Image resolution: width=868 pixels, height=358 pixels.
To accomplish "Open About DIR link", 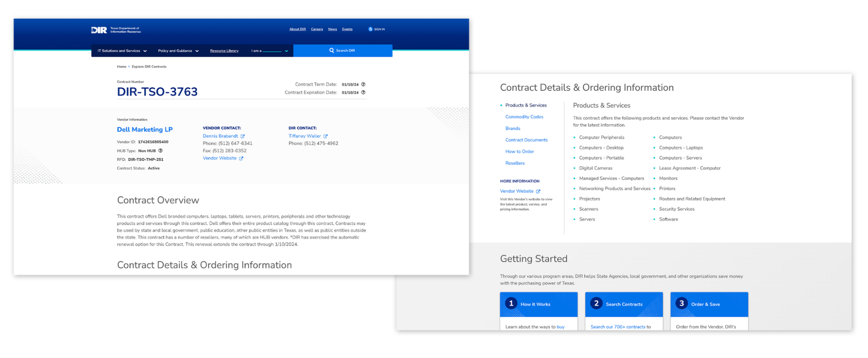I will tap(297, 29).
